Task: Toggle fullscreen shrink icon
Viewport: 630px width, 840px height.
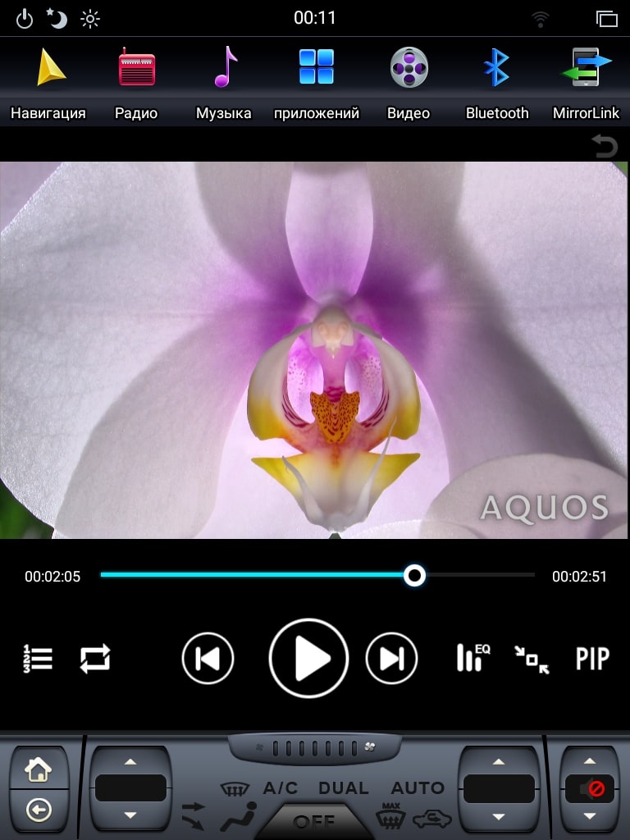Action: pyautogui.click(x=532, y=660)
